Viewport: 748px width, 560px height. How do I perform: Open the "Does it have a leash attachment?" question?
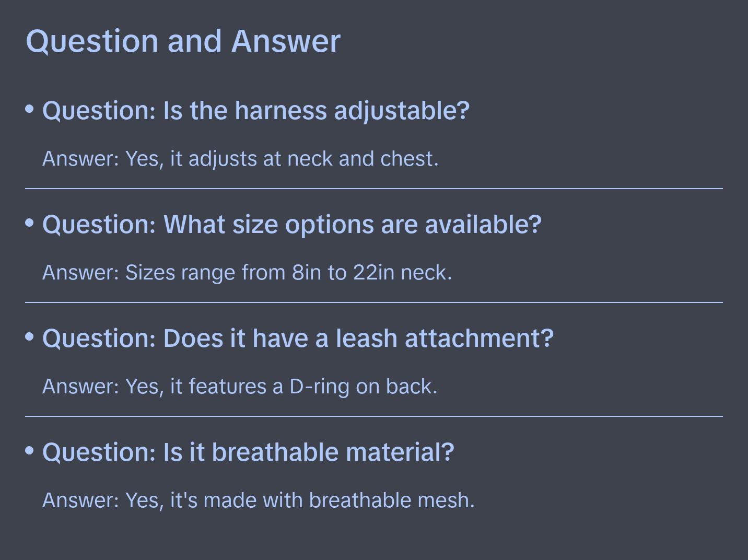(x=298, y=339)
